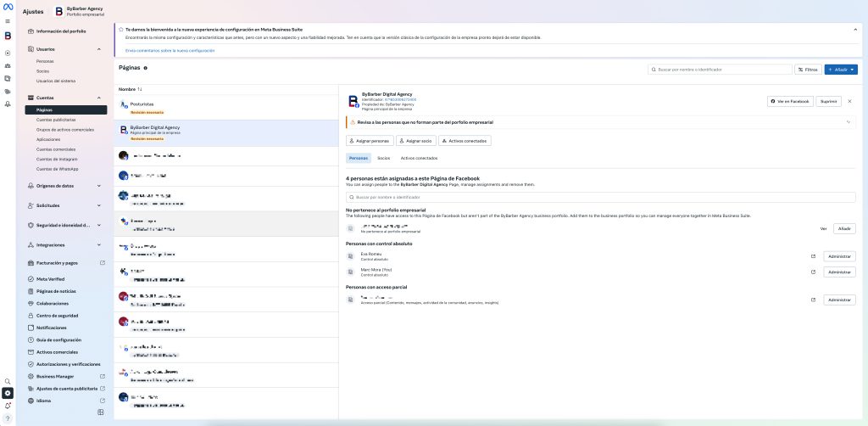868x426 pixels.
Task: Click the people icon in left rail
Action: click(8, 66)
